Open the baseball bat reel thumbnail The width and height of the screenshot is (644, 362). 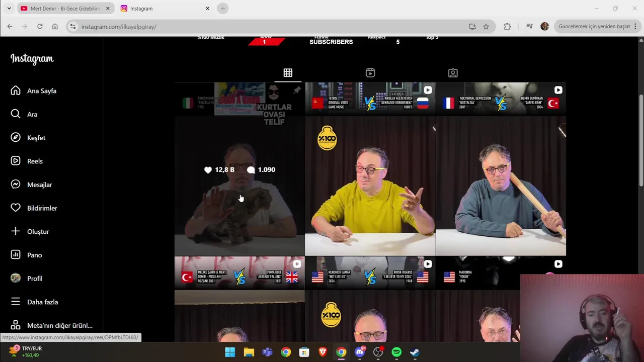tap(501, 169)
